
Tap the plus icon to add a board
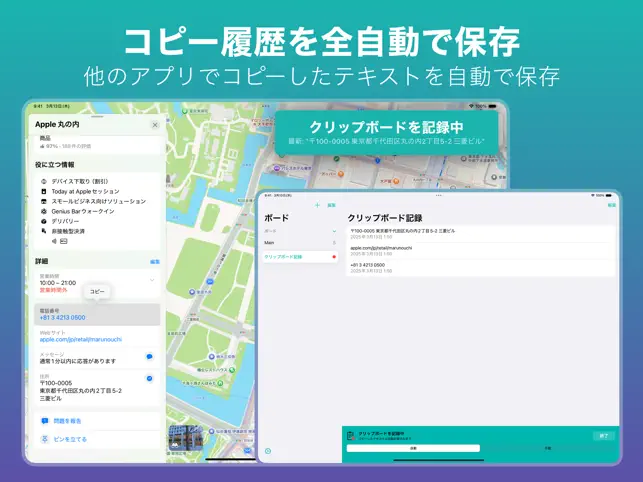(x=317, y=205)
